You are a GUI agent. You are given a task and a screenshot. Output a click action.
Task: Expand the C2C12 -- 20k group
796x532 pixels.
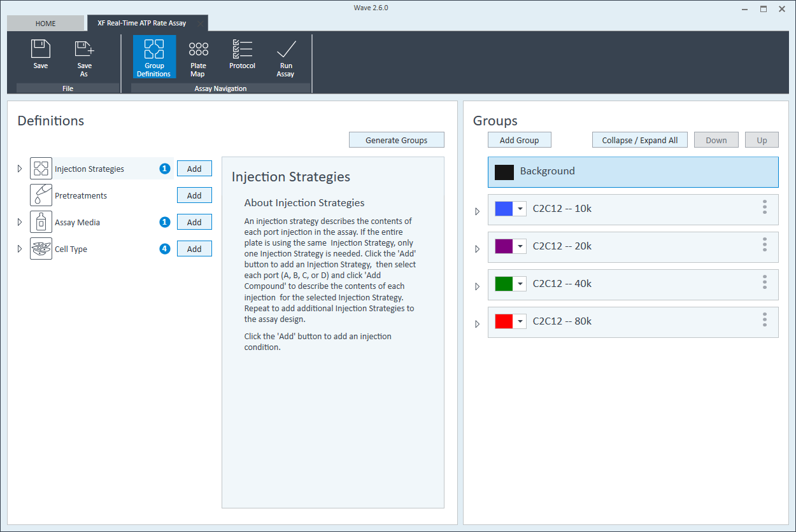point(478,249)
